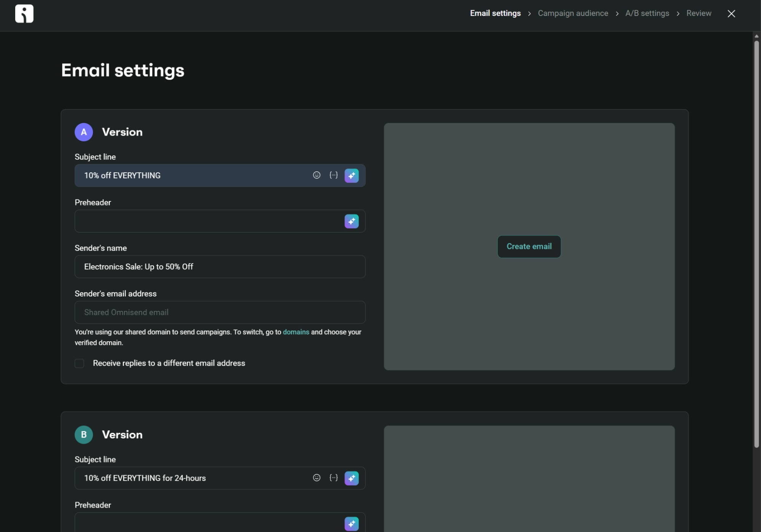Generate Version B subject line with AI

[x=352, y=478]
